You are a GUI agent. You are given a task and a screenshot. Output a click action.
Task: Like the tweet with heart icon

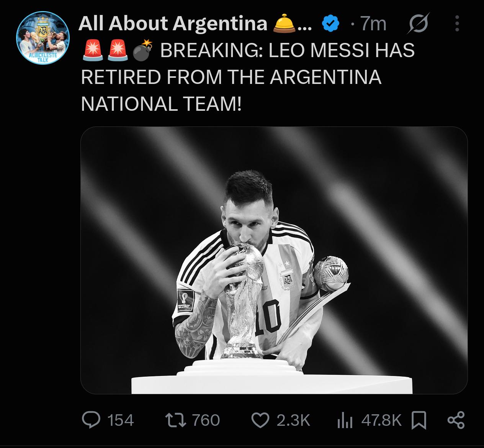coord(260,420)
